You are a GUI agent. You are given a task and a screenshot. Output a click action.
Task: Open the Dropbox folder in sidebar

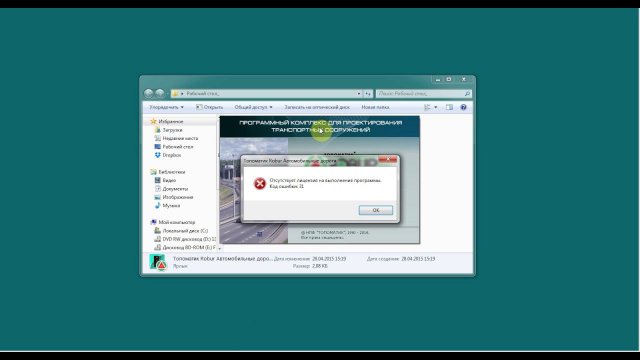click(x=171, y=155)
